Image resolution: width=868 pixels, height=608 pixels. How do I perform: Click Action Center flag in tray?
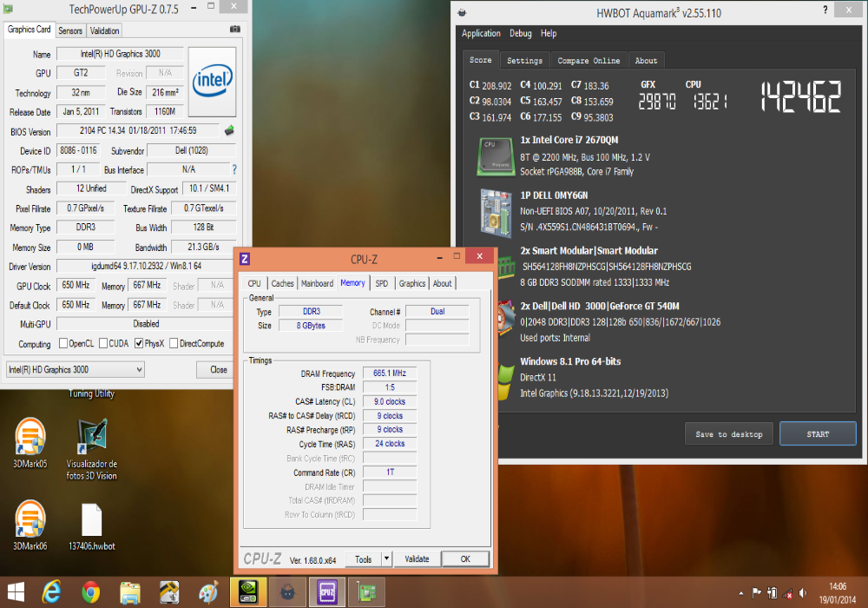(756, 593)
